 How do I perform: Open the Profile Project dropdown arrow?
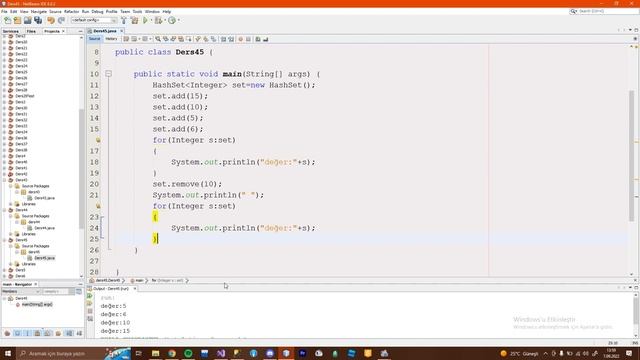[x=178, y=20]
